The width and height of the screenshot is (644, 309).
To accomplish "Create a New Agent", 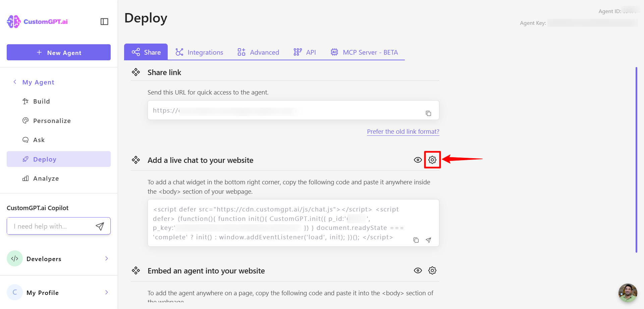I will (x=59, y=52).
